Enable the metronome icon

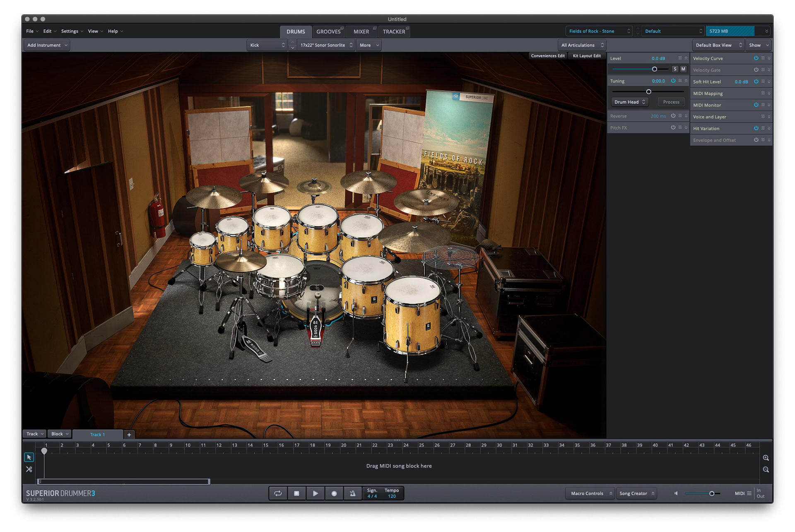pos(352,493)
